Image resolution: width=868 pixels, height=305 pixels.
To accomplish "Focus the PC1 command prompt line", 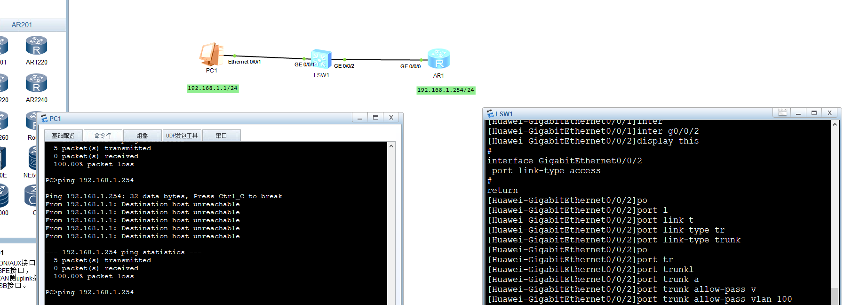I will coord(141,292).
